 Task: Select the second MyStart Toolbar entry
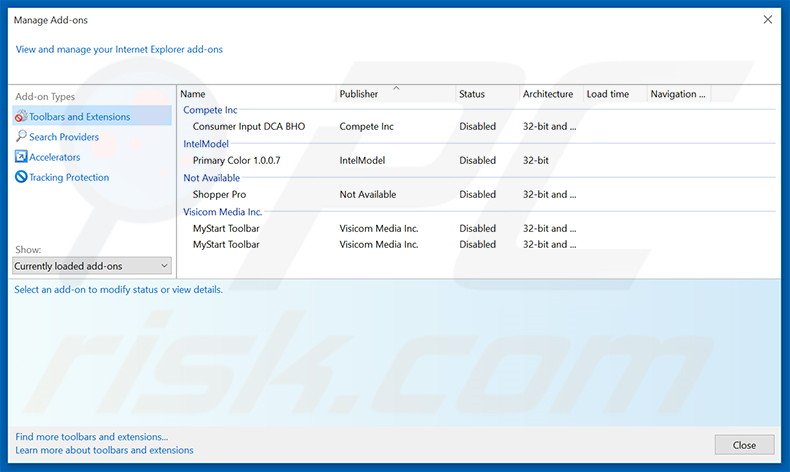[226, 244]
